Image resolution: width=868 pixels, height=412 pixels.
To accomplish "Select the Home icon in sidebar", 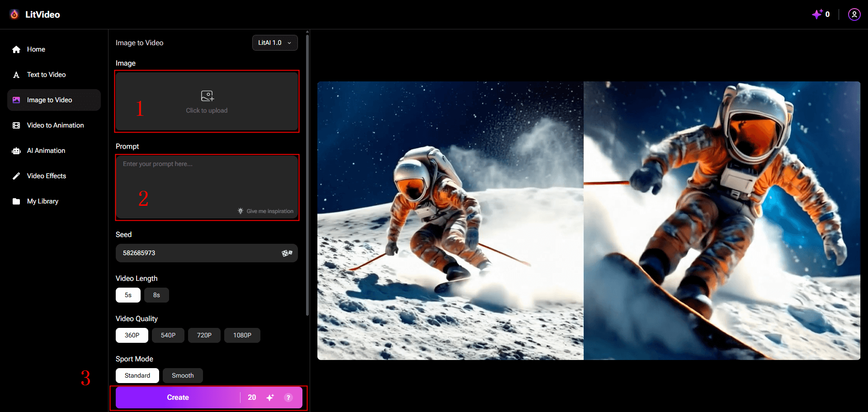I will coord(16,49).
